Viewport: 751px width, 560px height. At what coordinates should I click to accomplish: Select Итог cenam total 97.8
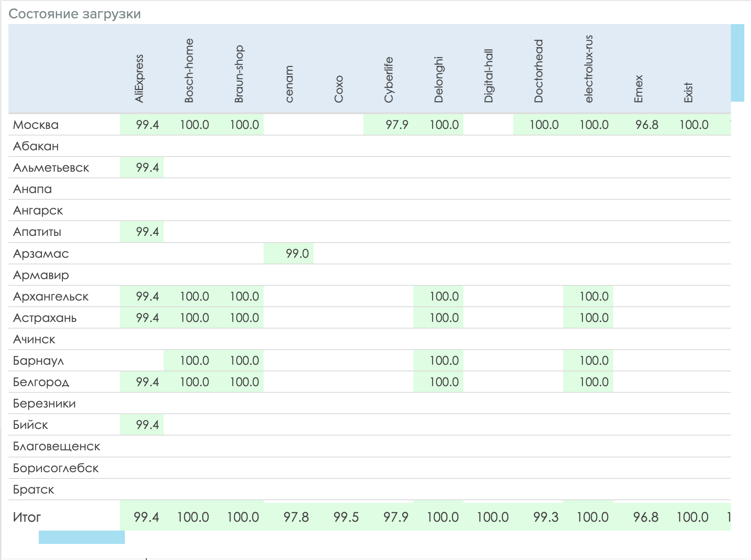(296, 517)
